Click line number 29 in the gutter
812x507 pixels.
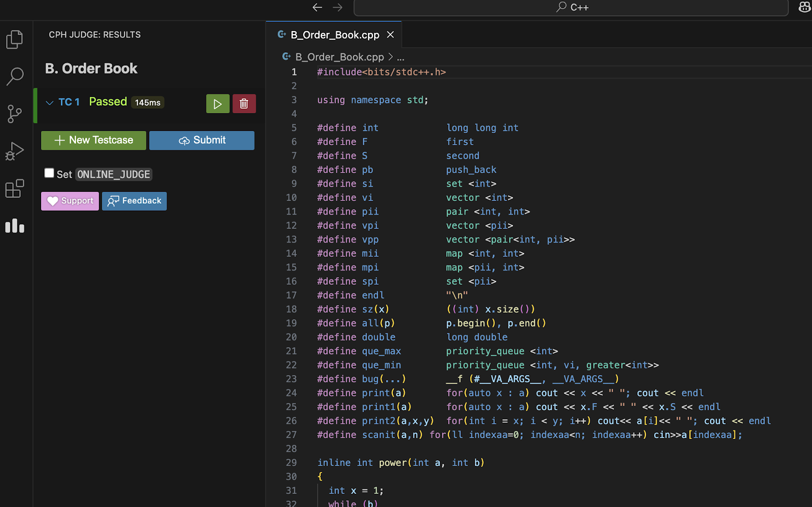291,463
